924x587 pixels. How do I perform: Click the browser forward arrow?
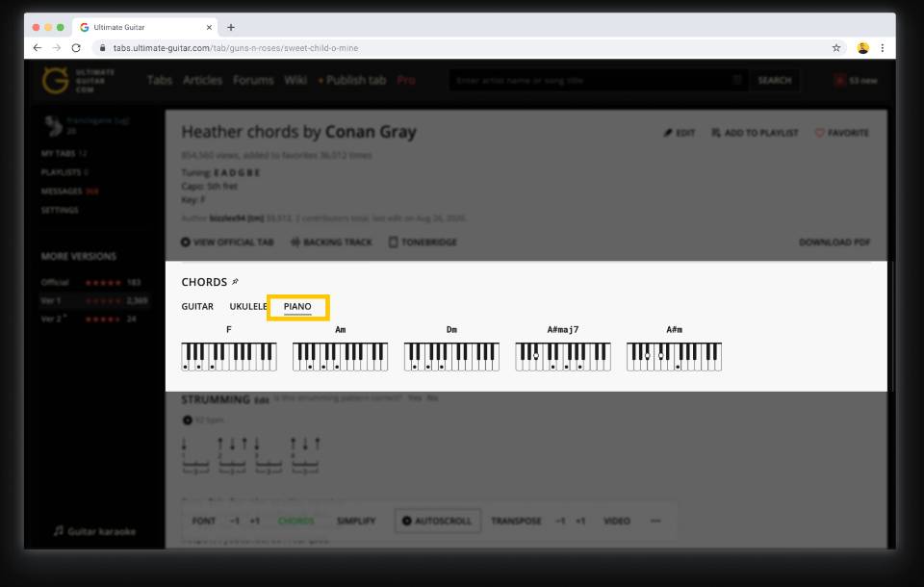(57, 48)
